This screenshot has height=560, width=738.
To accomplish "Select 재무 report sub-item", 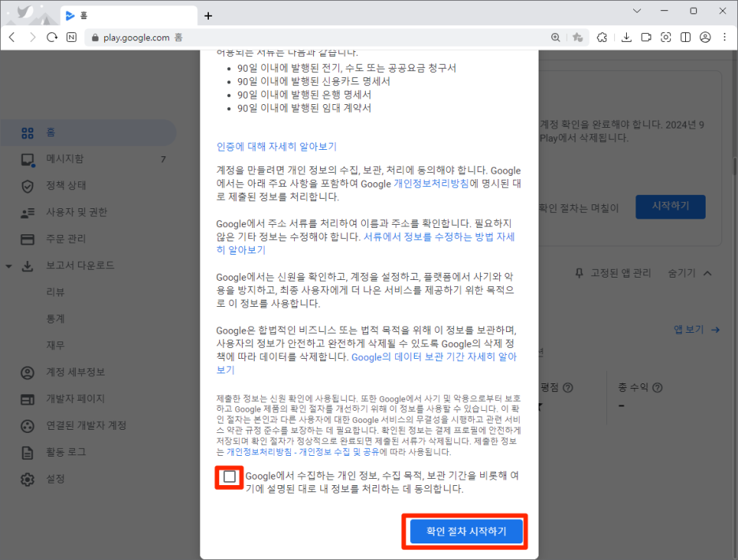I will pos(55,345).
